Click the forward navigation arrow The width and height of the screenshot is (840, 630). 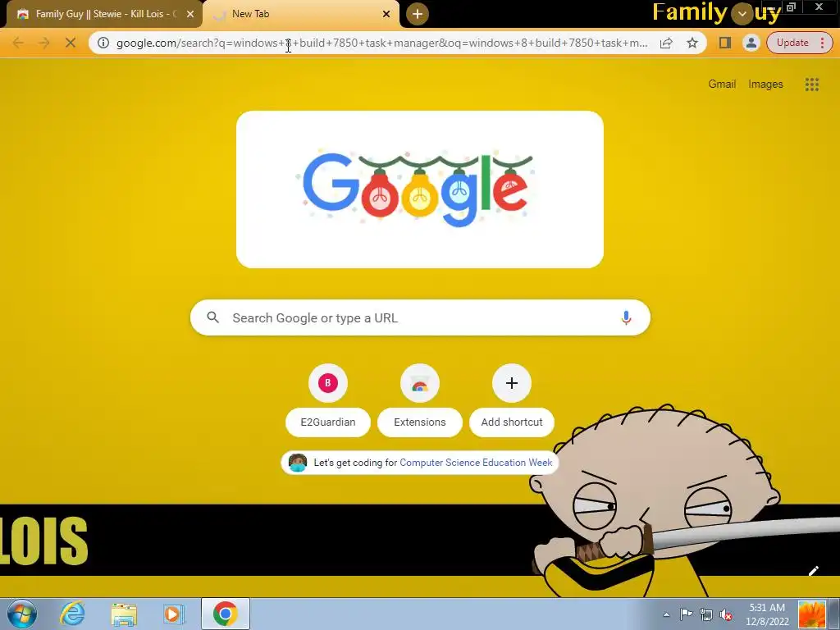click(44, 43)
